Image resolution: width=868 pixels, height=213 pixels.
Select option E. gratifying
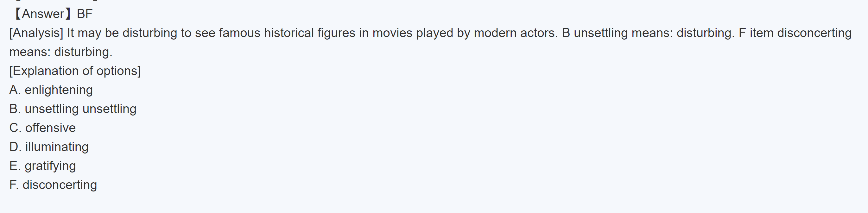(42, 166)
